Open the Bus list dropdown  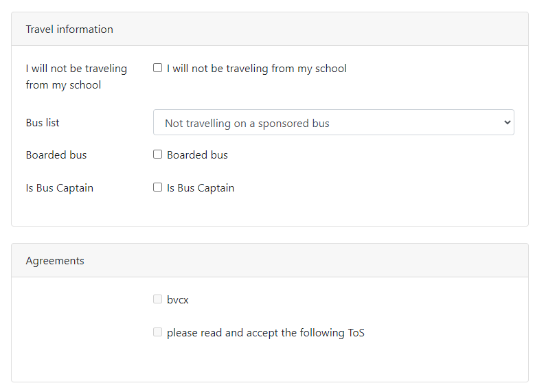tap(333, 123)
